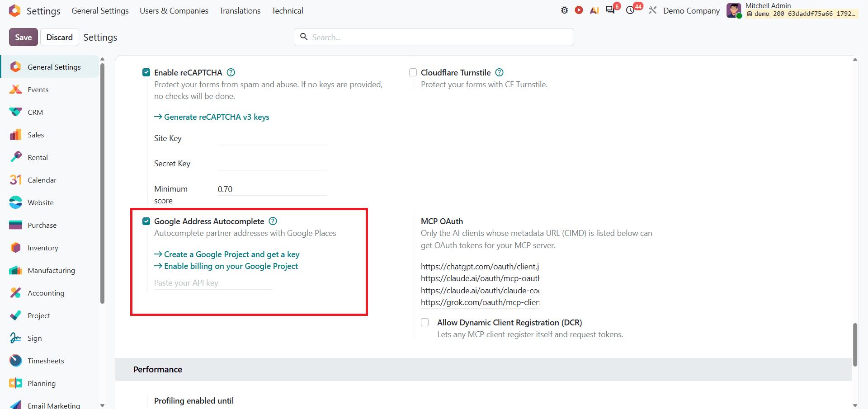The image size is (868, 409).
Task: Follow Generate reCAPTCHA v3 keys link
Action: click(212, 117)
